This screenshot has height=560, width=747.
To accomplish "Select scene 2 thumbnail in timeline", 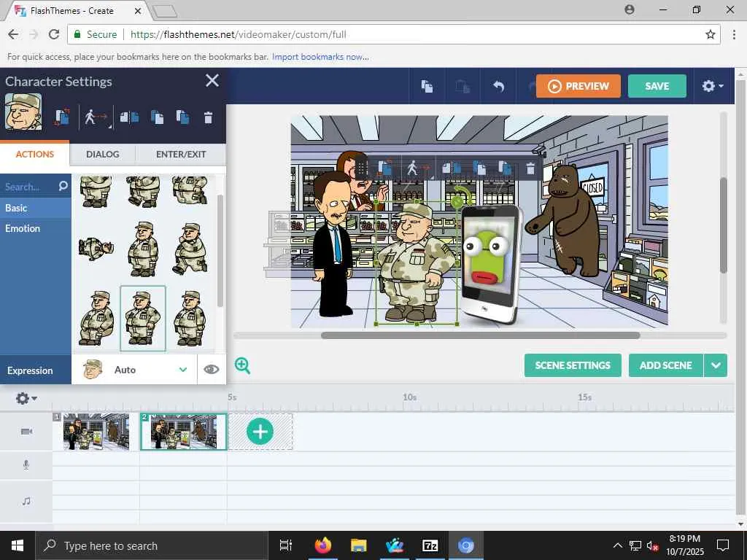I will (x=183, y=432).
